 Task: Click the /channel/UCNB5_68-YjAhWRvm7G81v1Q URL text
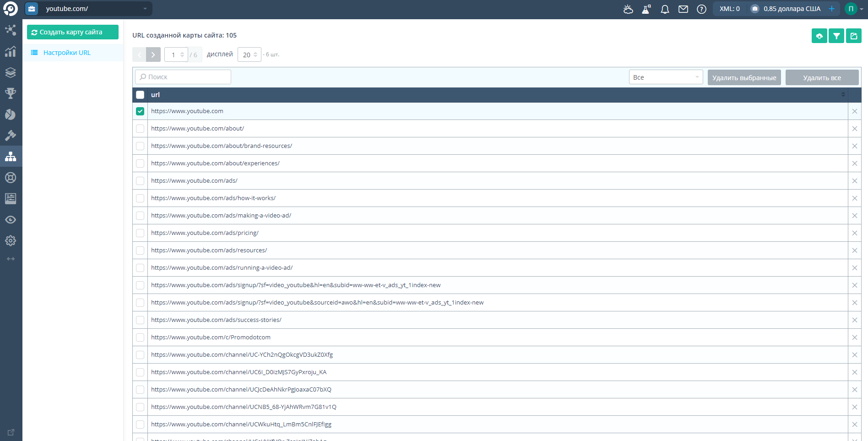click(x=244, y=407)
